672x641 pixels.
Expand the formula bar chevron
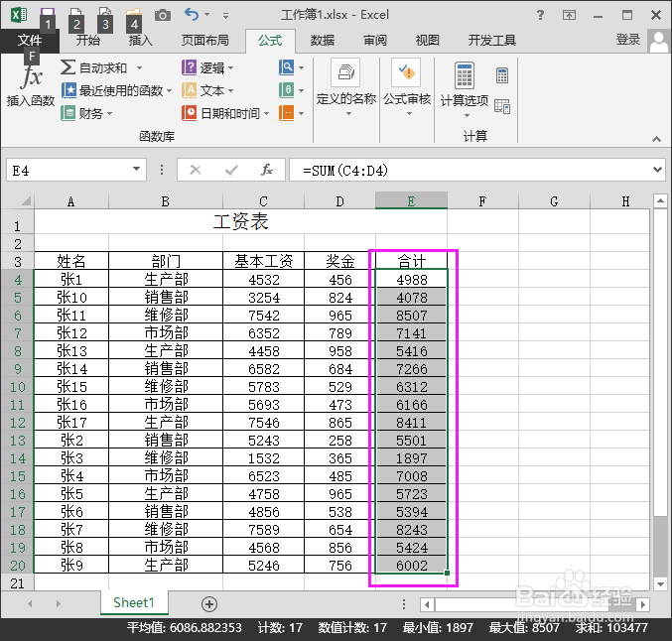(x=657, y=170)
